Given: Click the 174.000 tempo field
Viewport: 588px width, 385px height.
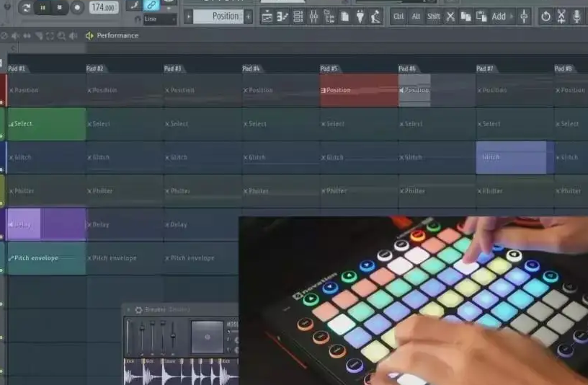Looking at the screenshot, I should [x=104, y=7].
